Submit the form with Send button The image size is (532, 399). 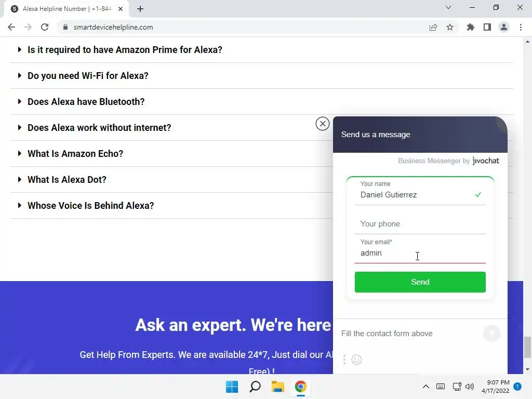point(420,282)
